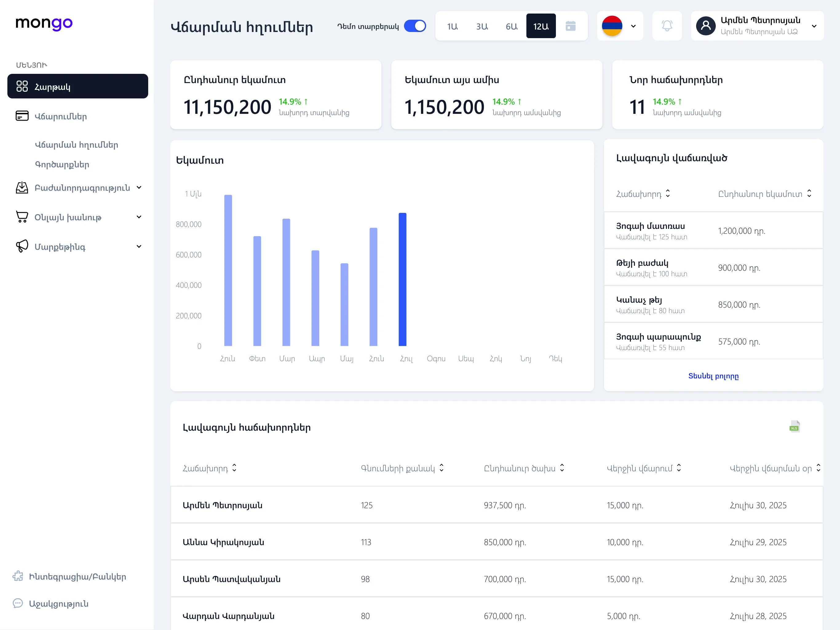Click the Օնլայն խանութ cart icon

pyautogui.click(x=22, y=217)
